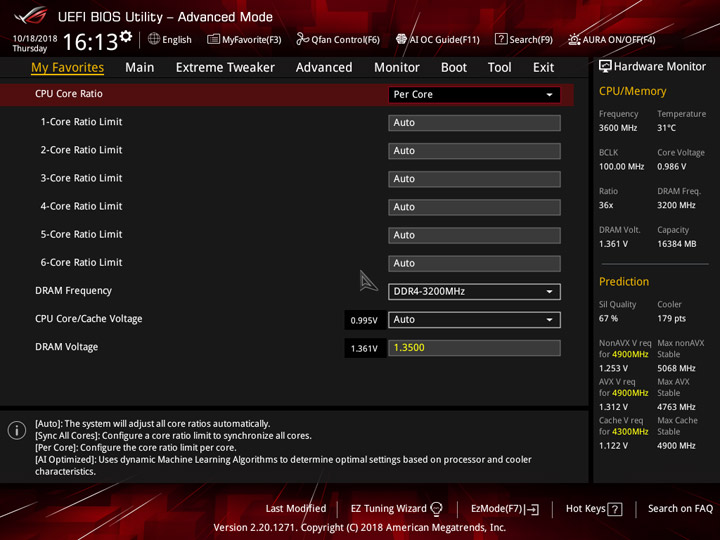Select CPU Core/Cache Voltage label
The width and height of the screenshot is (720, 540).
(89, 319)
